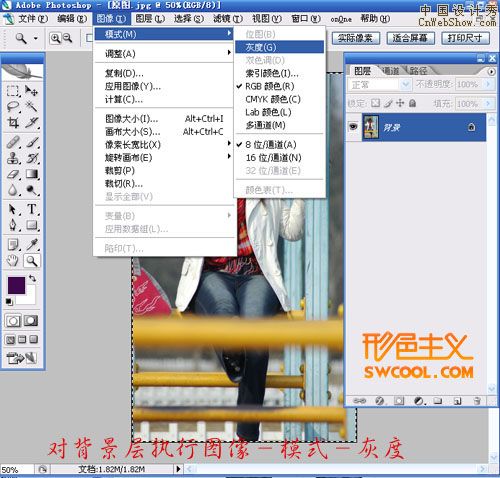Choose 灰度(G) from the mode submenu
Image resolution: width=500 pixels, height=478 pixels.
pyautogui.click(x=279, y=47)
